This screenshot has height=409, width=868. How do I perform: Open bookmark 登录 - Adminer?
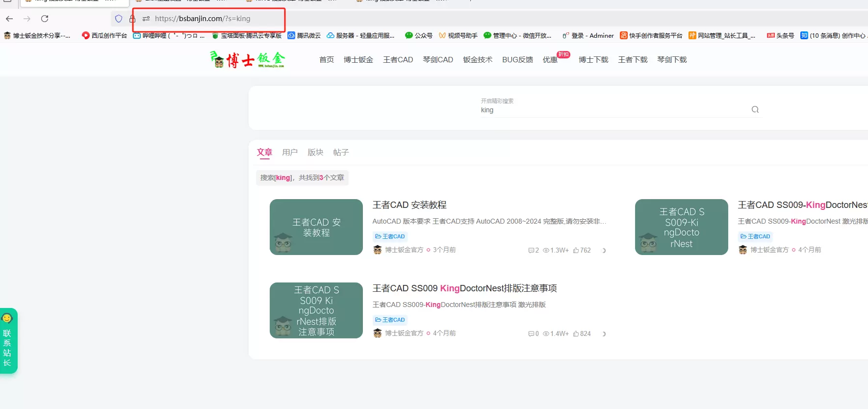[x=588, y=35]
